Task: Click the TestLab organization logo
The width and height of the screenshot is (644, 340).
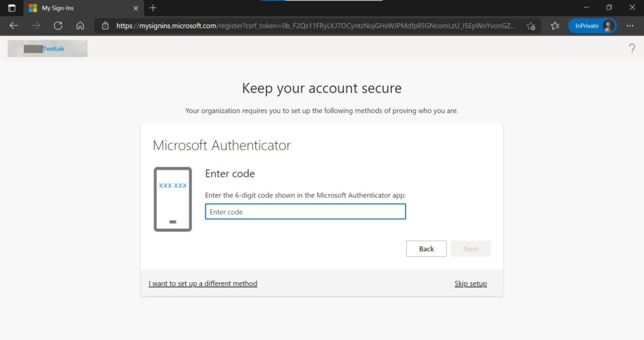Action: pos(48,48)
